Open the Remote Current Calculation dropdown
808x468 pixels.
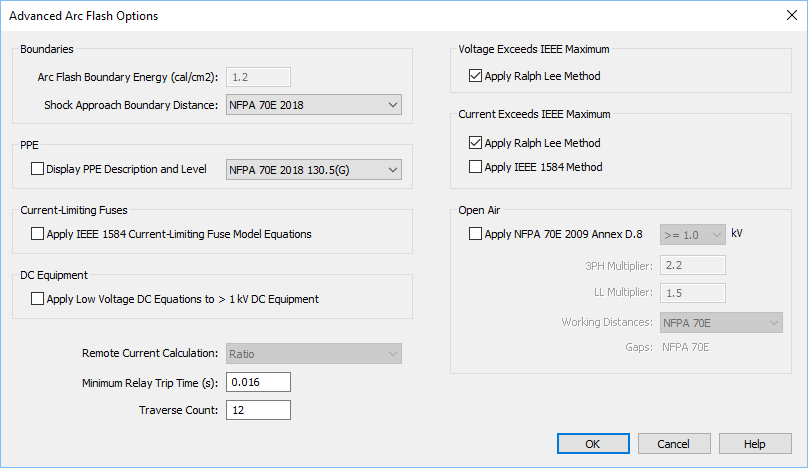point(313,353)
